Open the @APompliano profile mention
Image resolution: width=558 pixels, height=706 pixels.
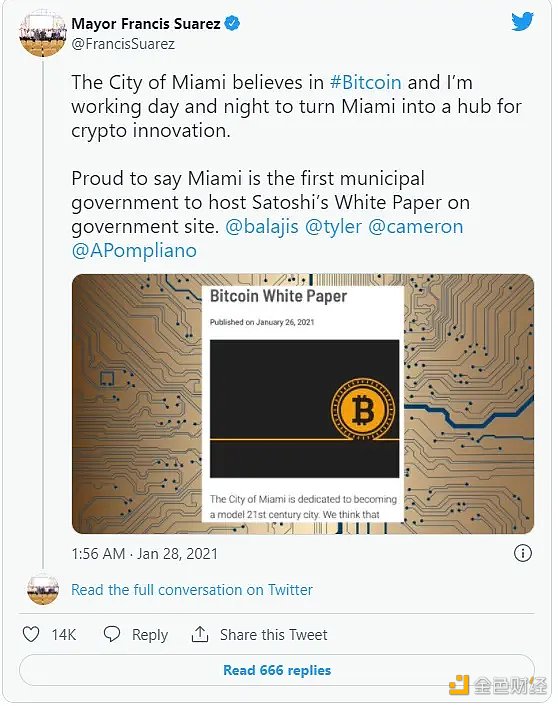(134, 251)
